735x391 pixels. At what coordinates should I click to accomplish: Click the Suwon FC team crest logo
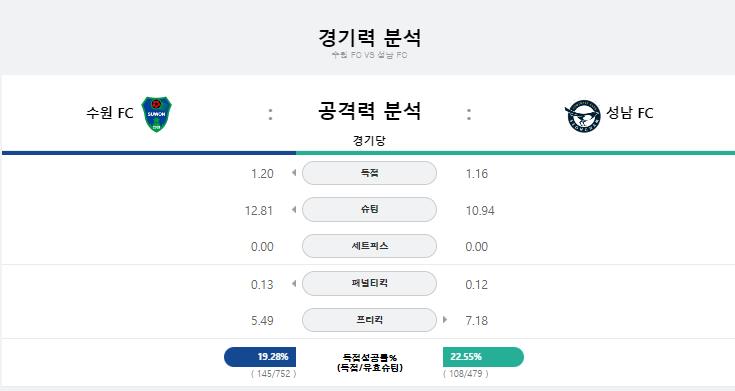(157, 114)
